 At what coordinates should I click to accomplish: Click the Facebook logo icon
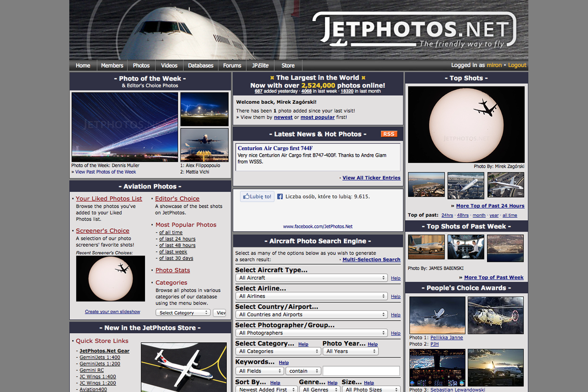(x=280, y=196)
